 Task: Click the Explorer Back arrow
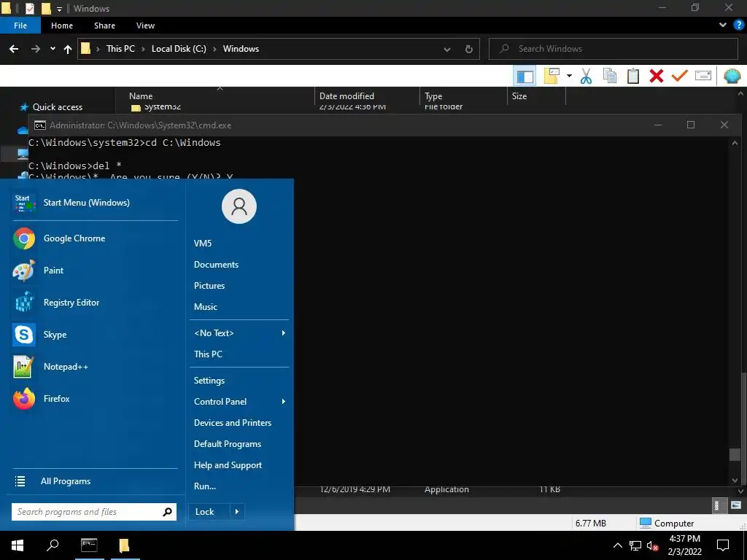pyautogui.click(x=14, y=49)
